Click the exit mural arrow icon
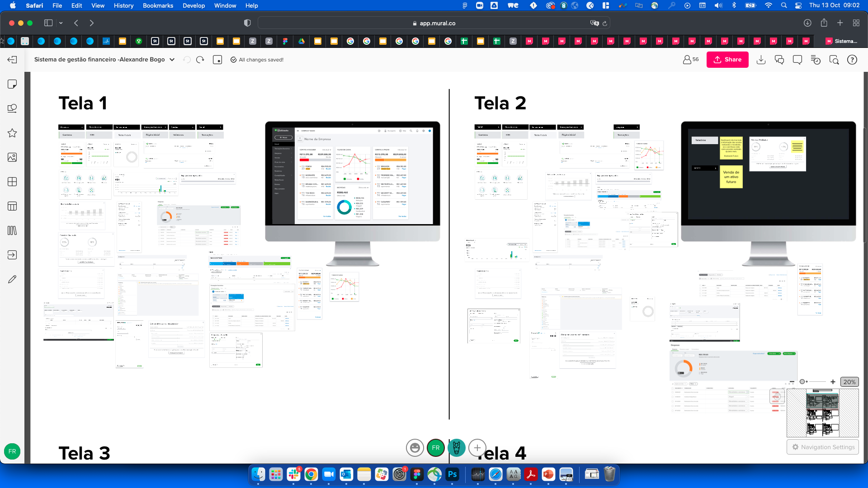 [12, 60]
